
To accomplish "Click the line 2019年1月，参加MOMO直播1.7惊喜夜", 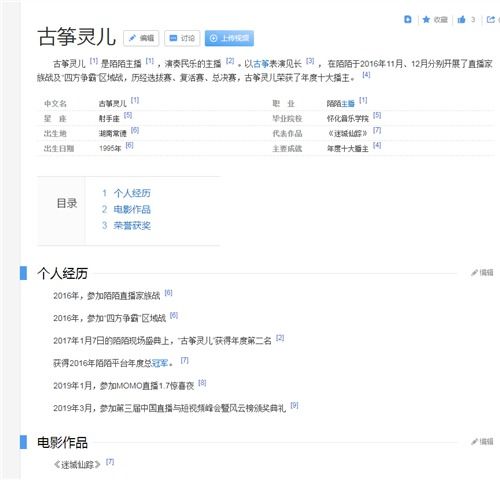I will point(124,386).
